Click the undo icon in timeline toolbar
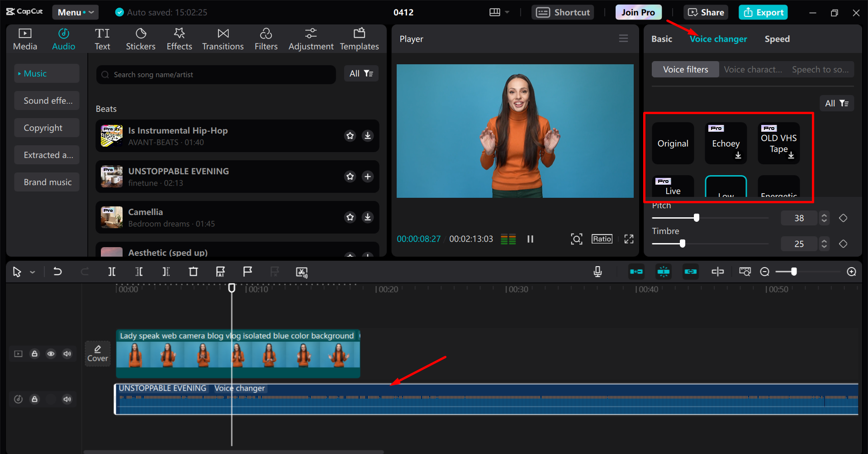The width and height of the screenshot is (868, 454). tap(57, 272)
